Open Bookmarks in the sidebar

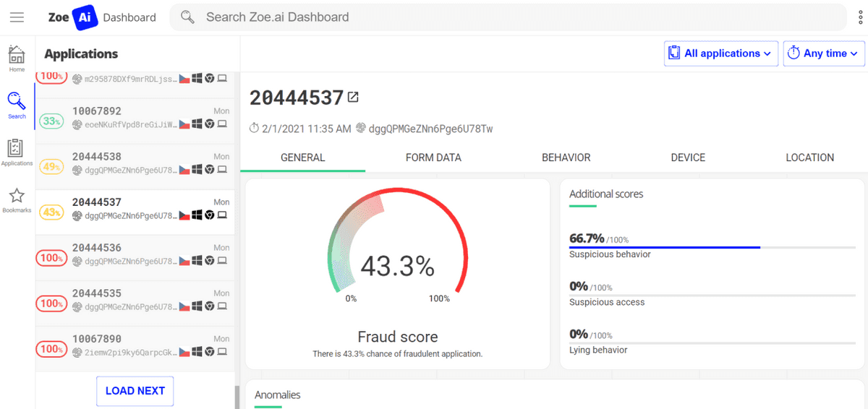click(x=17, y=199)
